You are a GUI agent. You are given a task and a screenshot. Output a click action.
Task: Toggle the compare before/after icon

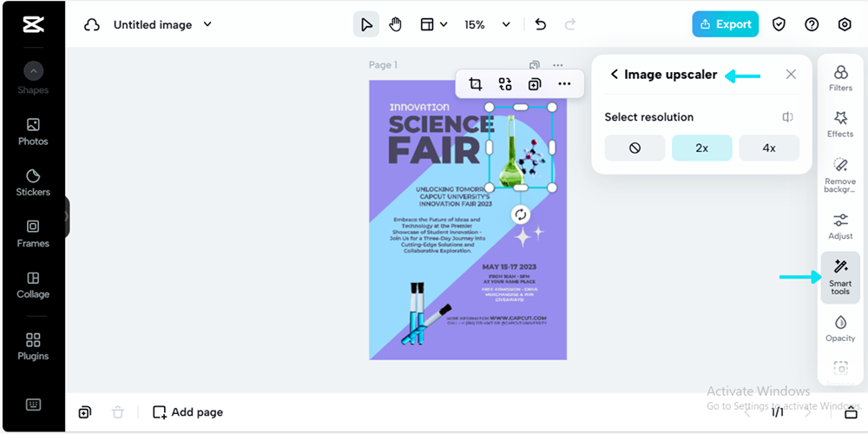[788, 117]
